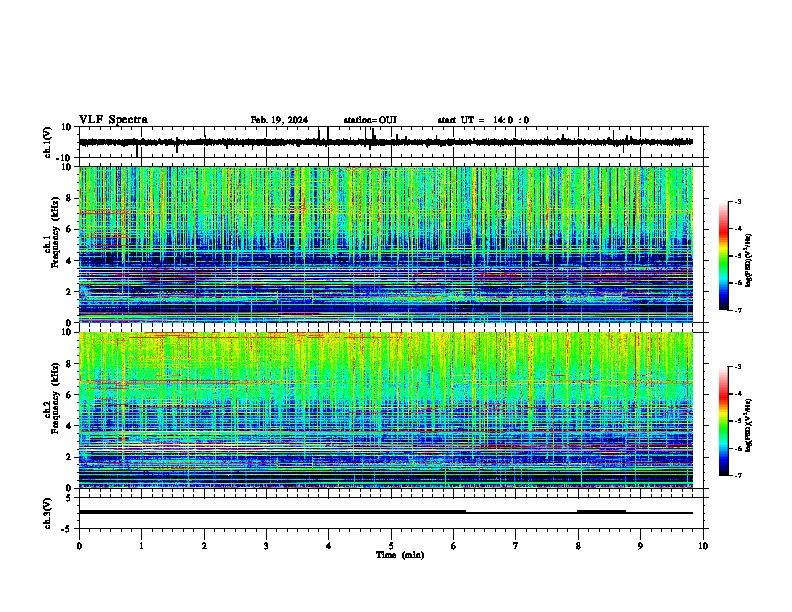Click the ch.2 "Frequency (kHz)" axis label

(55, 398)
